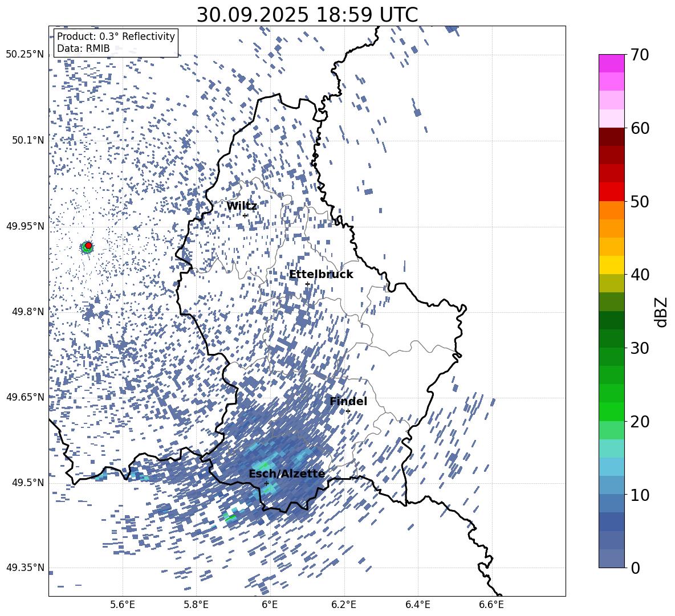Viewport: 675px width, 616px height.
Task: Click the dBZ colorbar axis label
Action: point(662,312)
